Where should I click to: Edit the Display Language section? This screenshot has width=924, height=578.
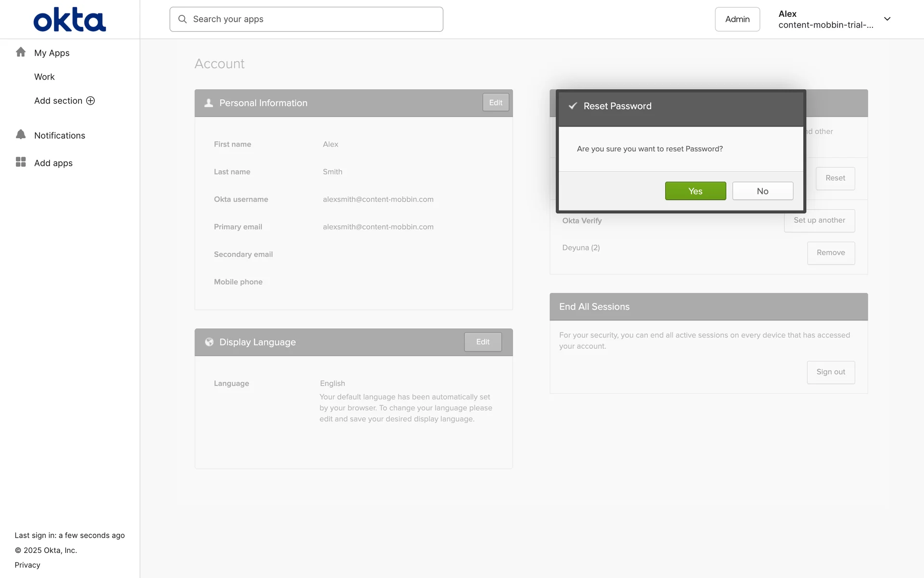pos(482,342)
